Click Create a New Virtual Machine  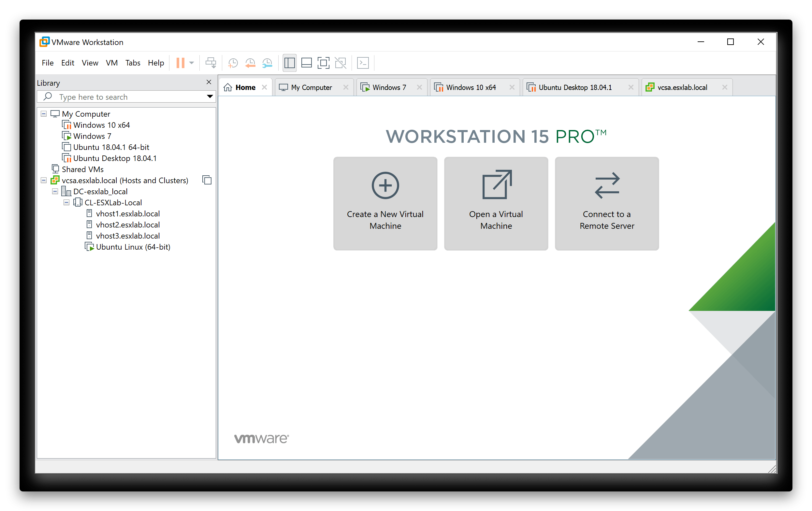[x=385, y=203]
